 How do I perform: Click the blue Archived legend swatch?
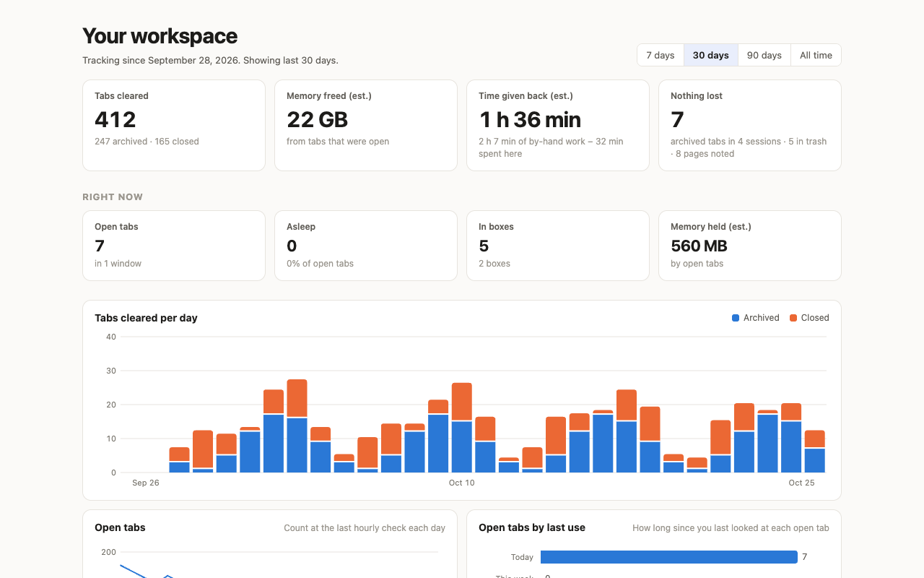[736, 318]
